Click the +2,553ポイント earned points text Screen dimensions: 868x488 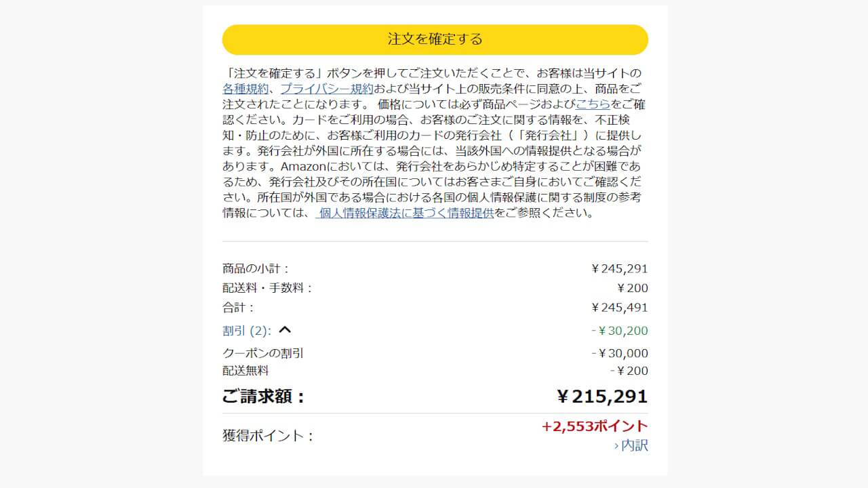595,426
